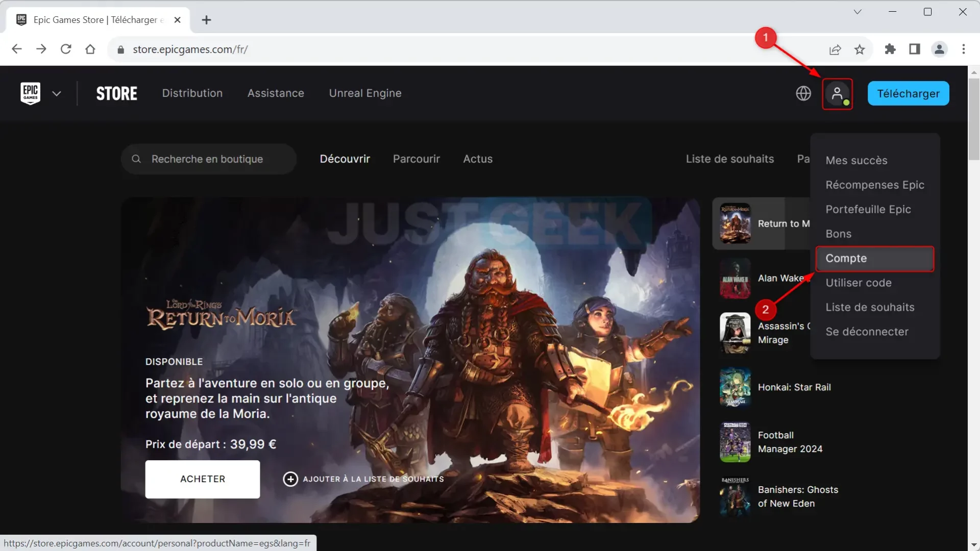Open the Unreal Engine menu
This screenshot has height=551, width=980.
pyautogui.click(x=365, y=93)
